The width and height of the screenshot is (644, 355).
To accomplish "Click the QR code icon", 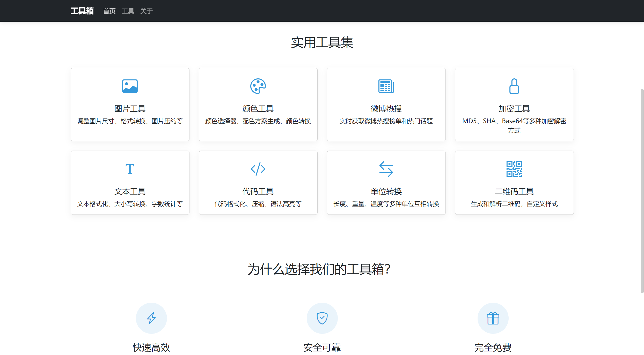I will 514,169.
